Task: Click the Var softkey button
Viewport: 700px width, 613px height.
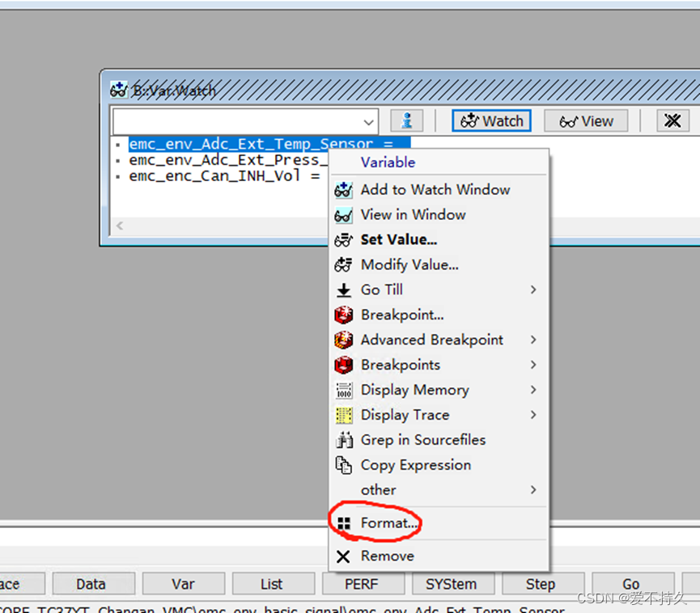Action: [x=184, y=584]
